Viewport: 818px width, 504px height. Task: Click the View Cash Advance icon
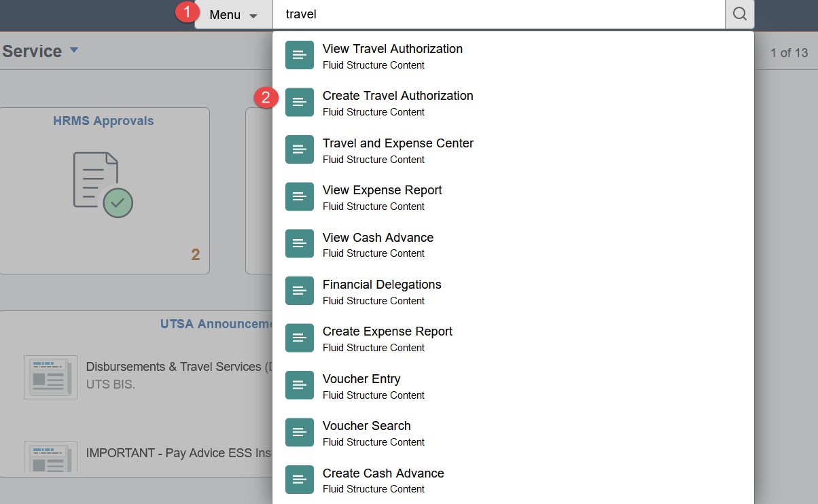300,244
